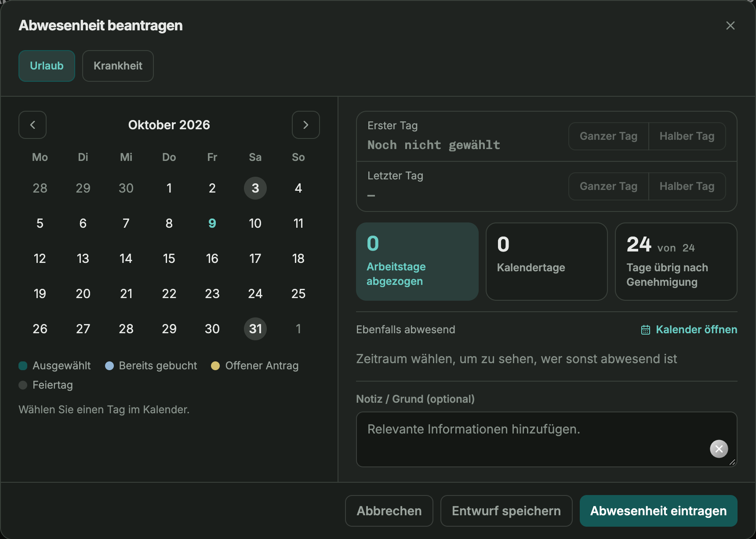The image size is (756, 539).
Task: Click the Bereits gebucht legend color dot
Action: point(109,366)
